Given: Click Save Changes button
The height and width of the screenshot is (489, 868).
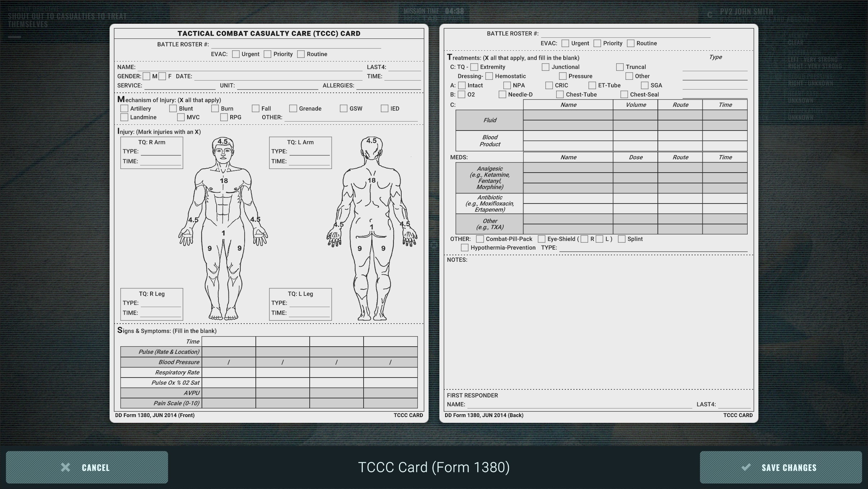Looking at the screenshot, I should 781,467.
